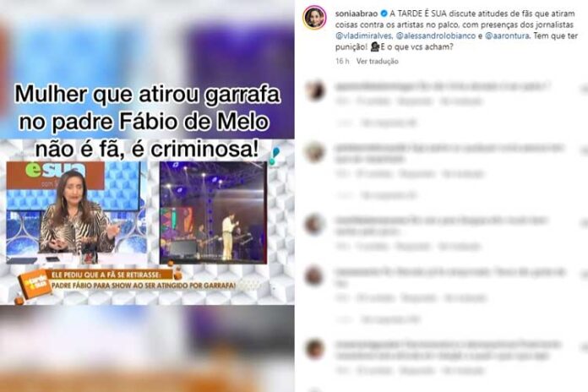
Task: Expand replies under the fourth comment
Action: [x=390, y=319]
